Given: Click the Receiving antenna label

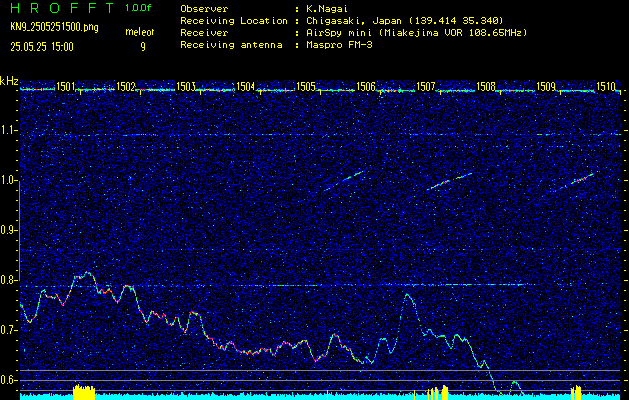Looking at the screenshot, I should [231, 45].
